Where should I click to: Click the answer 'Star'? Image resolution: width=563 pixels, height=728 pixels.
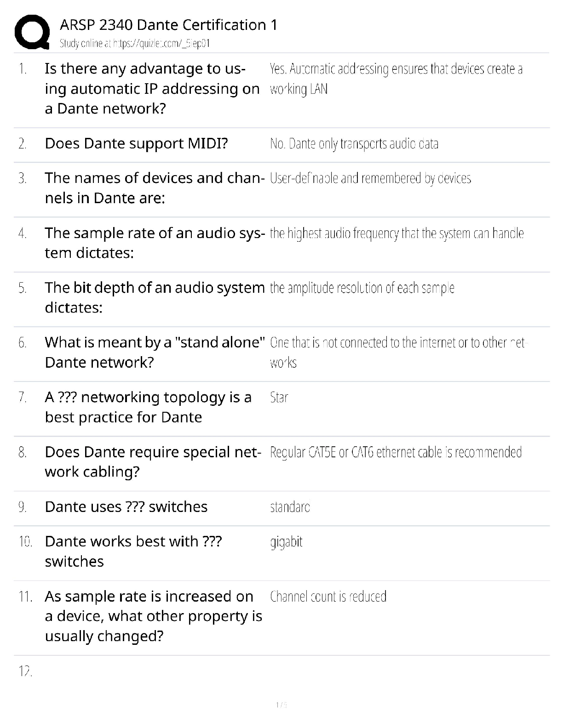pyautogui.click(x=279, y=398)
